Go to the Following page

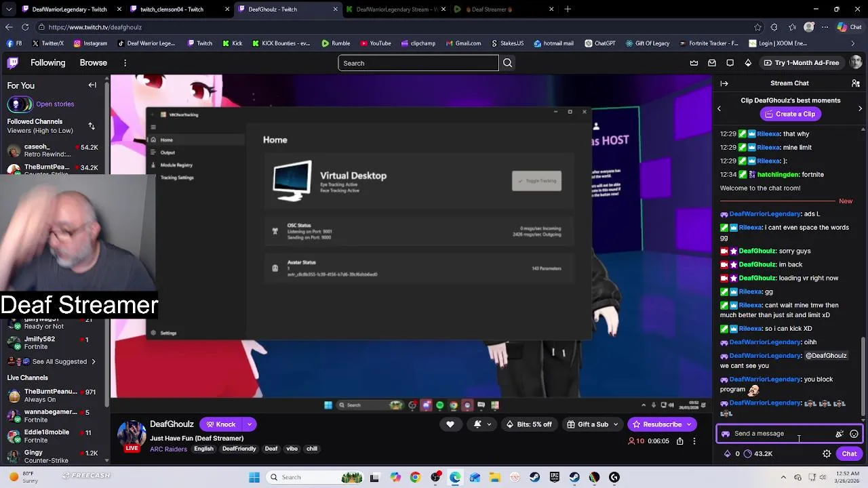pyautogui.click(x=48, y=63)
